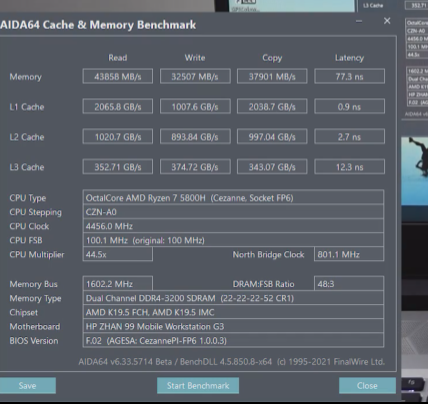Click the L1 Cache row label

point(27,107)
